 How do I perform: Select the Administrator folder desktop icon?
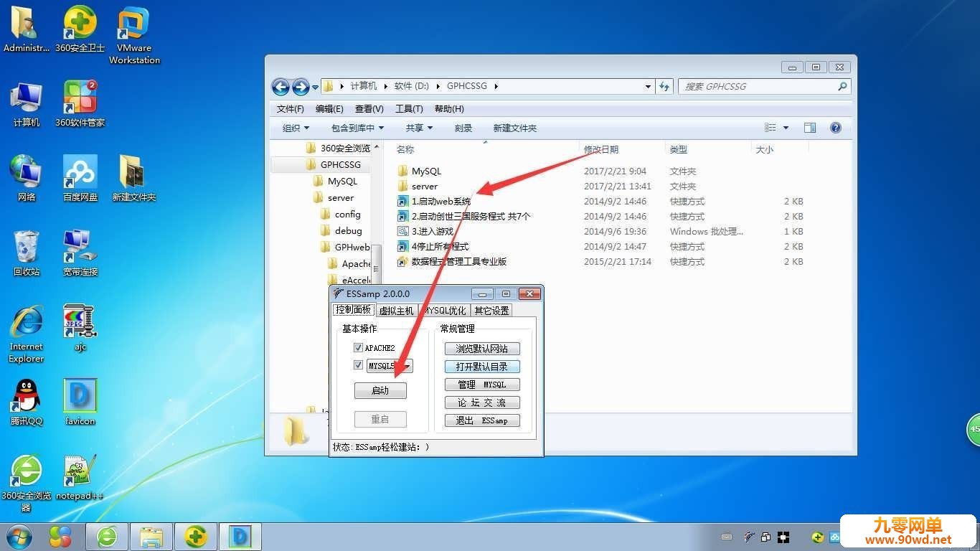click(x=26, y=29)
